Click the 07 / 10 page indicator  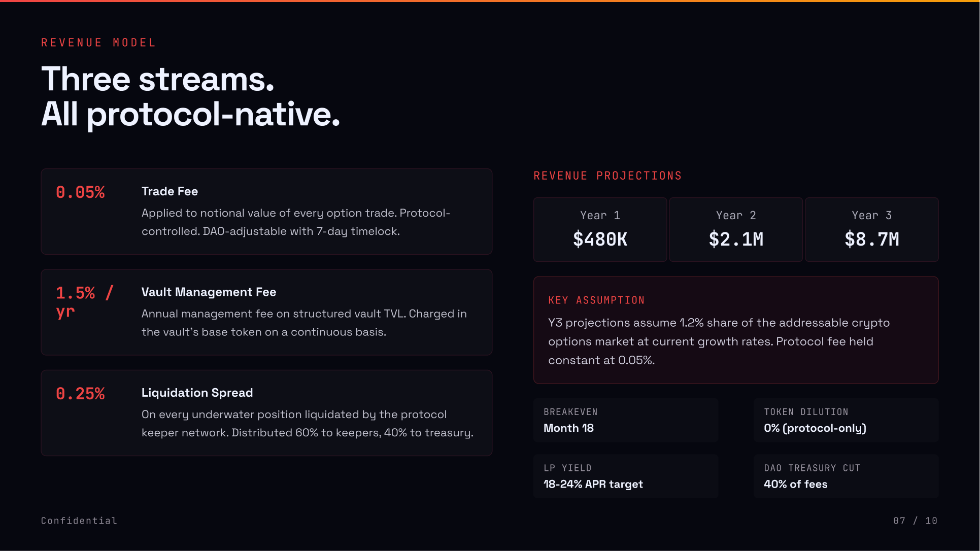coord(915,521)
